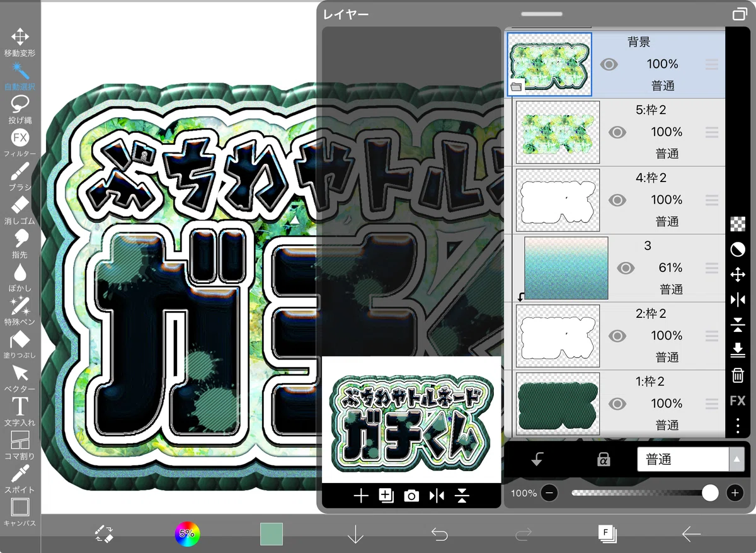Toggle the clipping arrow button
The height and width of the screenshot is (553, 756).
click(537, 460)
